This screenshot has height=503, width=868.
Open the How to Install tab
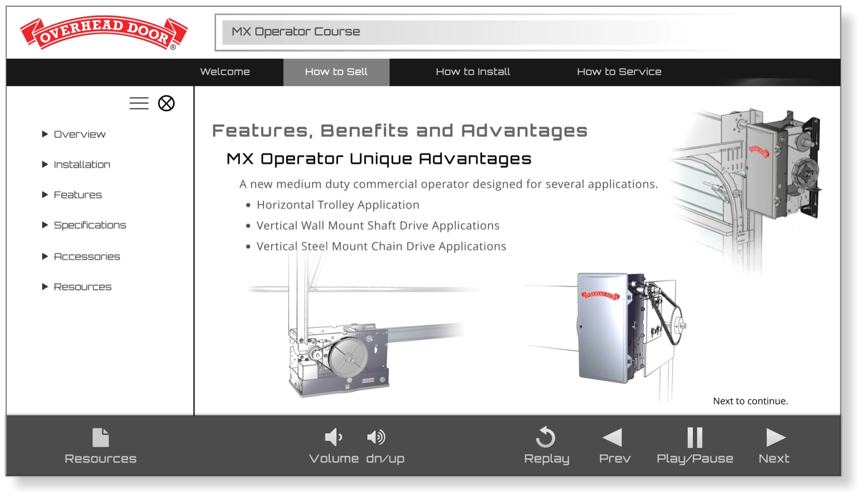[473, 72]
